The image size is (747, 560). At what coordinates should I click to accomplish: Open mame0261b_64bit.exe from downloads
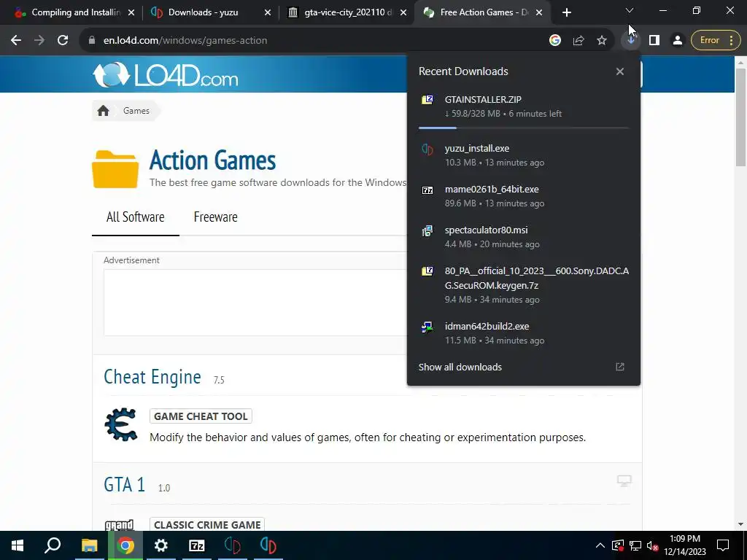(x=524, y=196)
